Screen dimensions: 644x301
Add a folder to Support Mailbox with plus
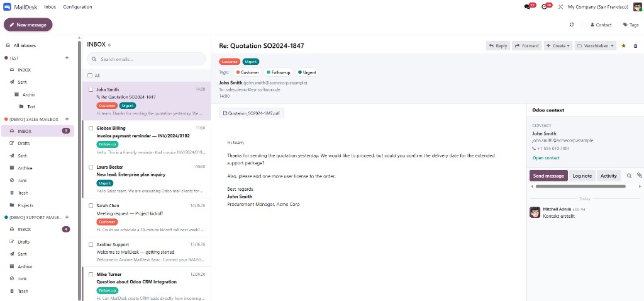click(x=67, y=217)
